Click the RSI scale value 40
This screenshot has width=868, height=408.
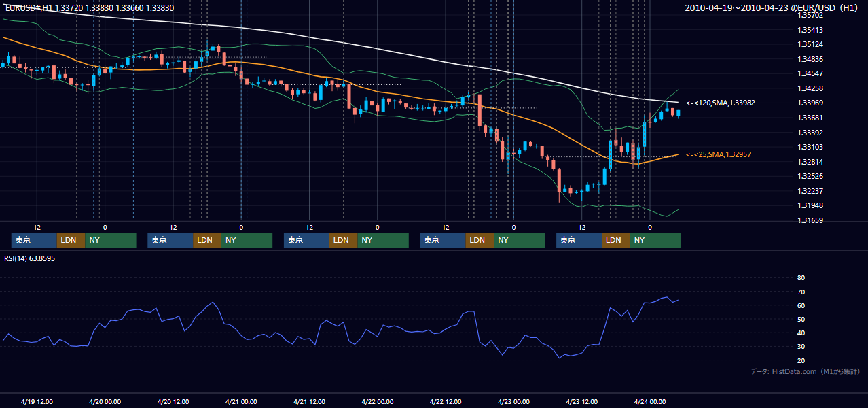click(801, 333)
